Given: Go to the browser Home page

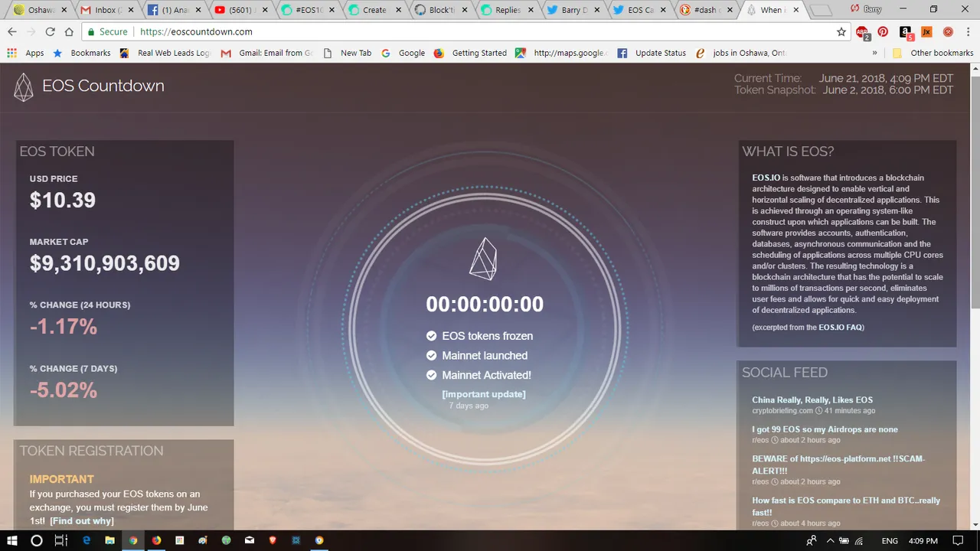Looking at the screenshot, I should [69, 31].
